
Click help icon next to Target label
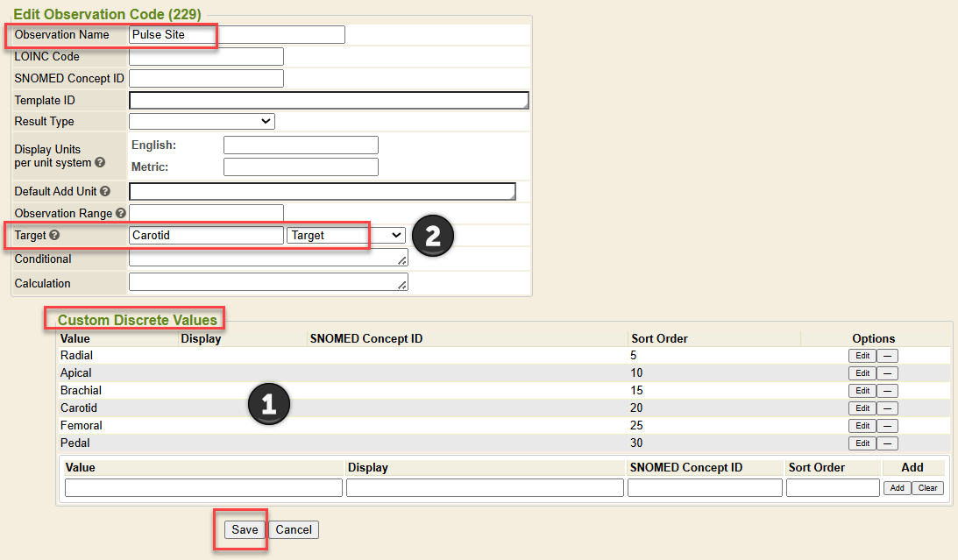click(x=54, y=236)
